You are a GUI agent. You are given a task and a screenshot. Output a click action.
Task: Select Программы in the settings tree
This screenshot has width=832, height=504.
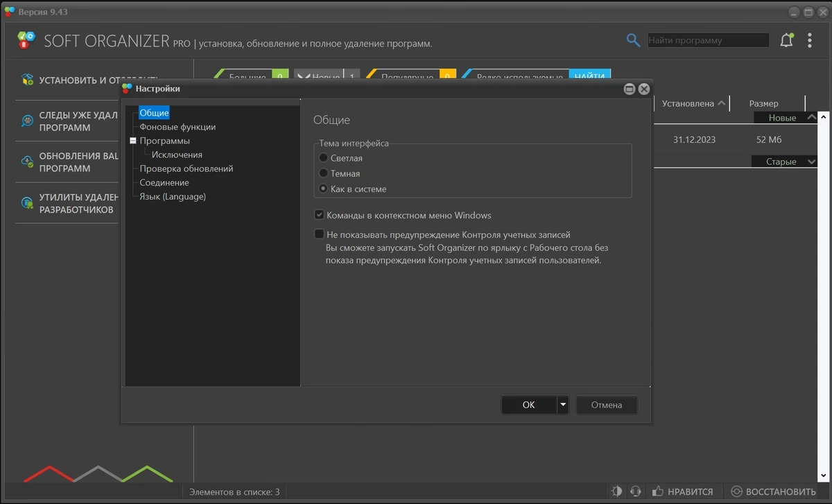pyautogui.click(x=164, y=141)
